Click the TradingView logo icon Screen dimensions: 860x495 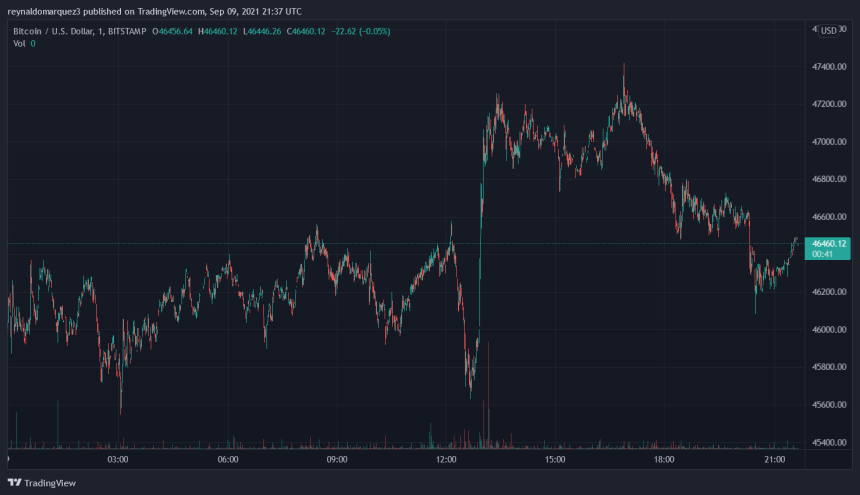[x=15, y=482]
